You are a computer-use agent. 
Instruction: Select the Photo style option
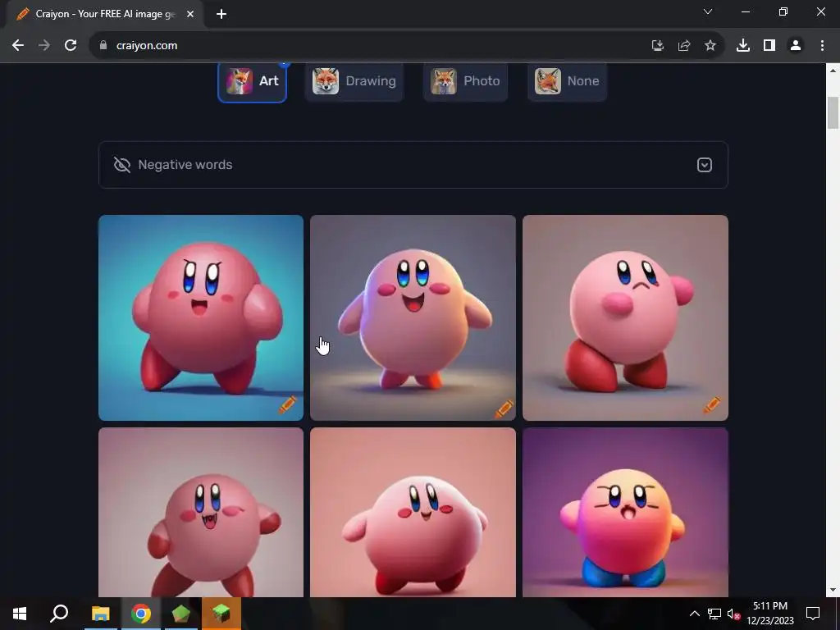(x=465, y=81)
